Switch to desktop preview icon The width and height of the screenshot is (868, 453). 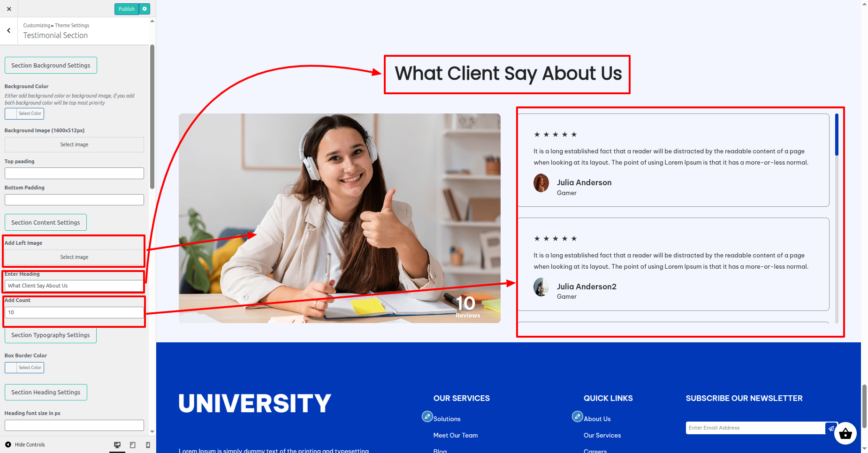click(117, 445)
